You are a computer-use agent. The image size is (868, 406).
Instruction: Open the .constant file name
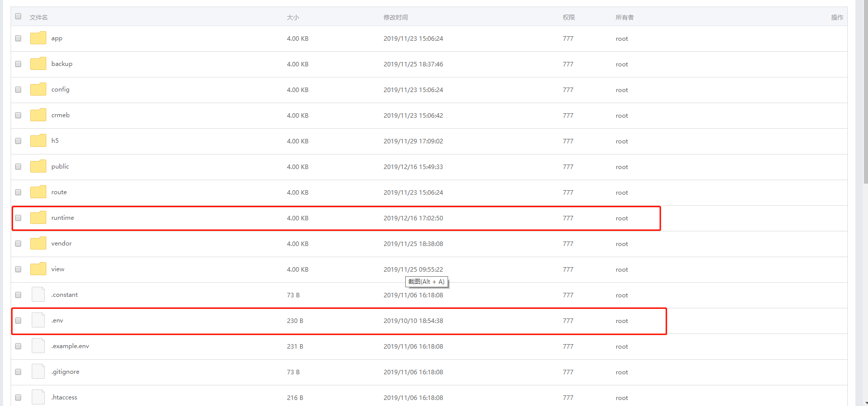pyautogui.click(x=64, y=295)
